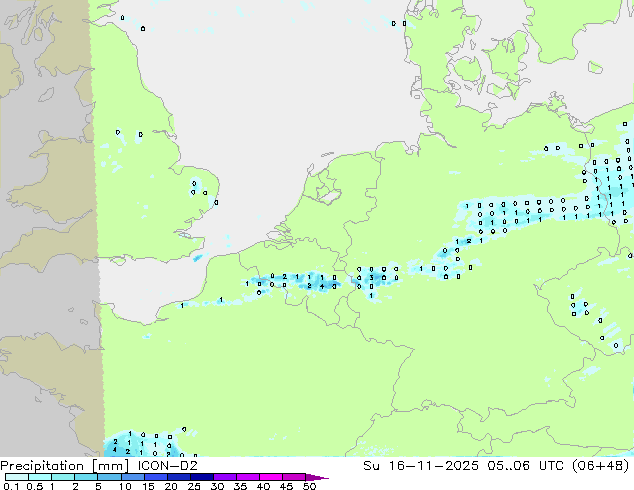
Task: Select the 40–45 mm magenta legend color
Action: point(271,477)
